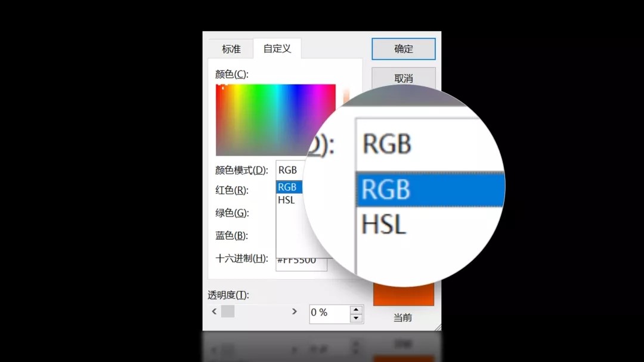This screenshot has width=644, height=362.
Task: Choose HSL in the small dropdown list
Action: tap(287, 200)
